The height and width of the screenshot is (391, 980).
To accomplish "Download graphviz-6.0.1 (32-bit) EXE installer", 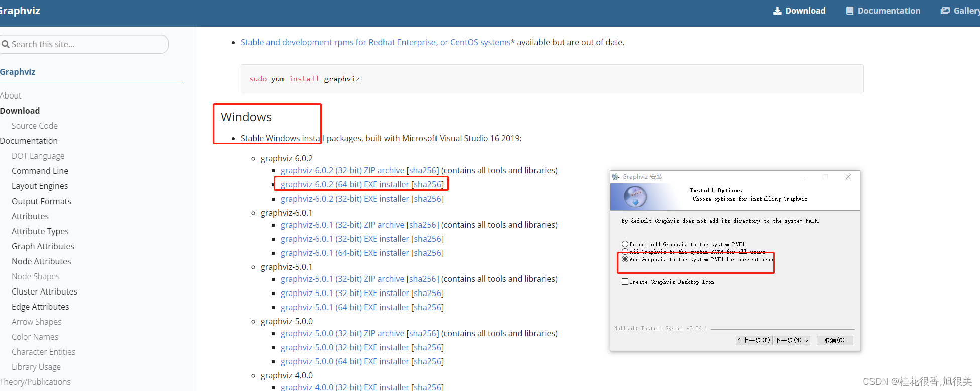I will 345,239.
